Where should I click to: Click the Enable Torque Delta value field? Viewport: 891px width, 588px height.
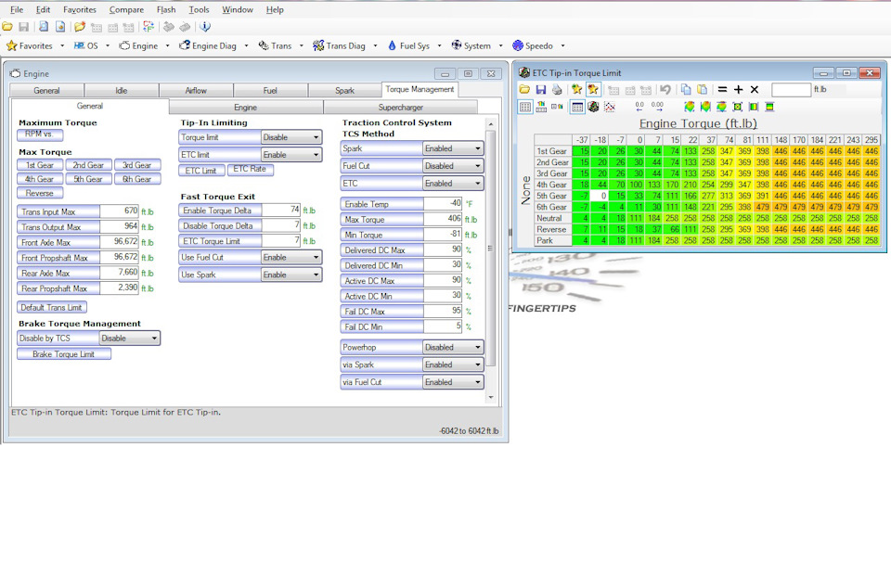tap(281, 210)
